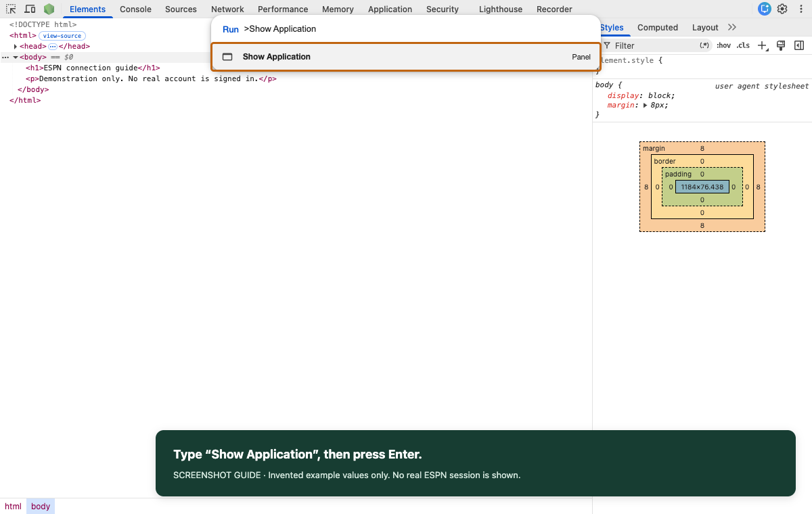Click the view-source badge link
812x514 pixels.
tap(62, 36)
